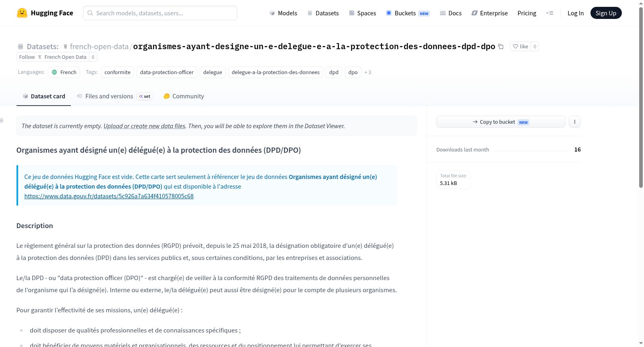Viewport: 644px width, 347px height.
Task: Click the Buckets icon in navbar
Action: click(389, 13)
